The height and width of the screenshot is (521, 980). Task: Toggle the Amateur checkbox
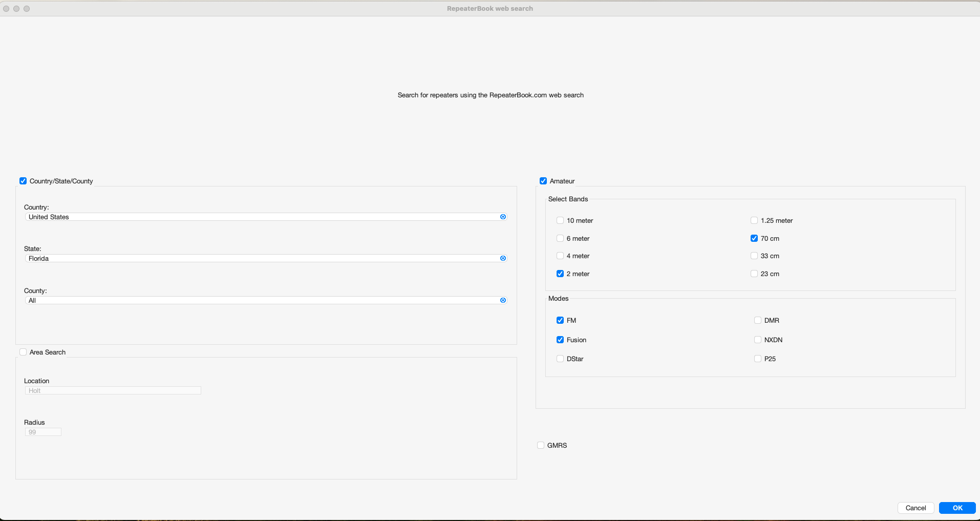543,181
